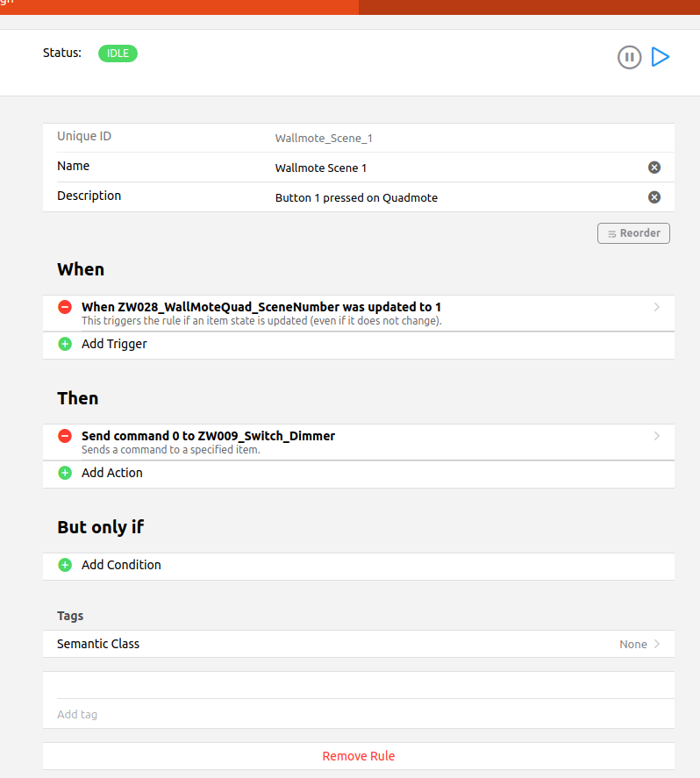Open the Send command action chevron
The height and width of the screenshot is (778, 700).
[657, 436]
